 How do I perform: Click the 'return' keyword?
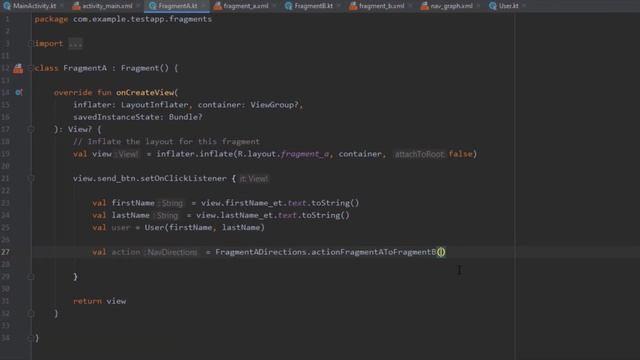tap(87, 301)
